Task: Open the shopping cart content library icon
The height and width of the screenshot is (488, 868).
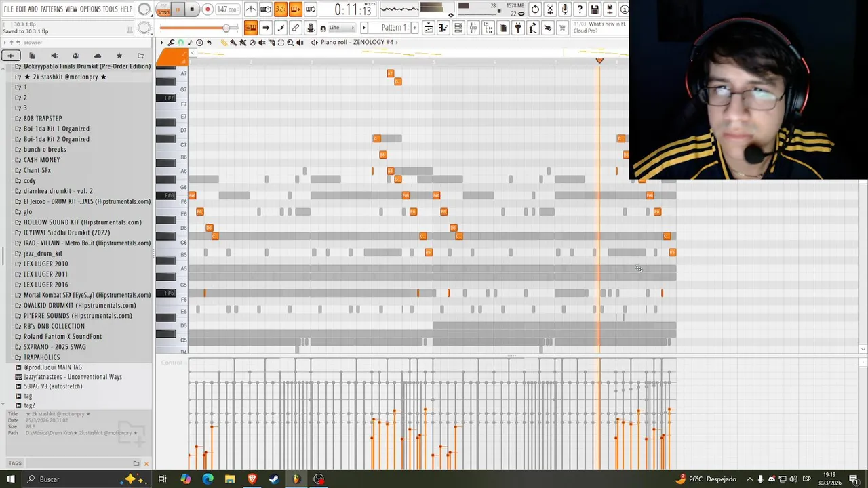Action: click(x=562, y=28)
